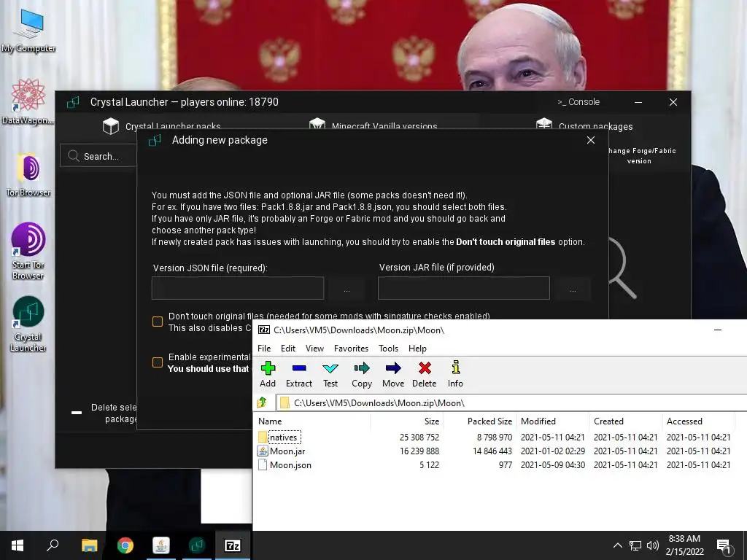Open the Tools menu in 7-Zip
The width and height of the screenshot is (747, 560).
pyautogui.click(x=388, y=349)
